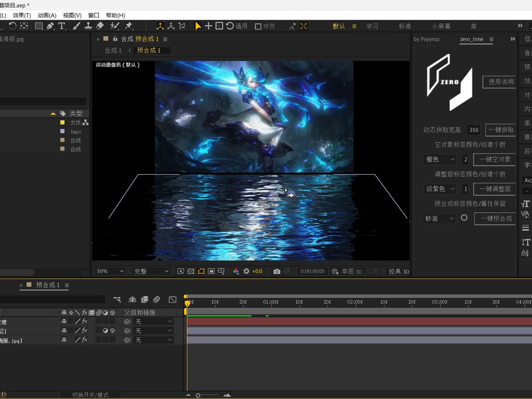
Task: Open the 帮助(H) menu
Action: coord(116,15)
